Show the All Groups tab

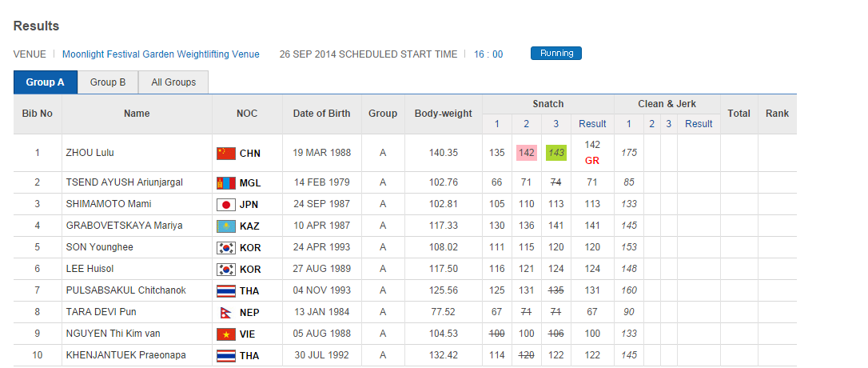tap(173, 82)
